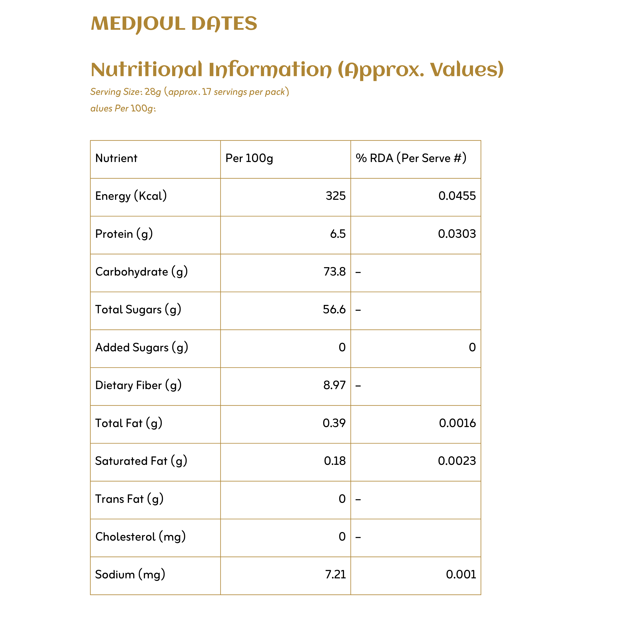Screen dimensions: 644x644
Task: Click the Energy value 325
Action: tap(335, 196)
